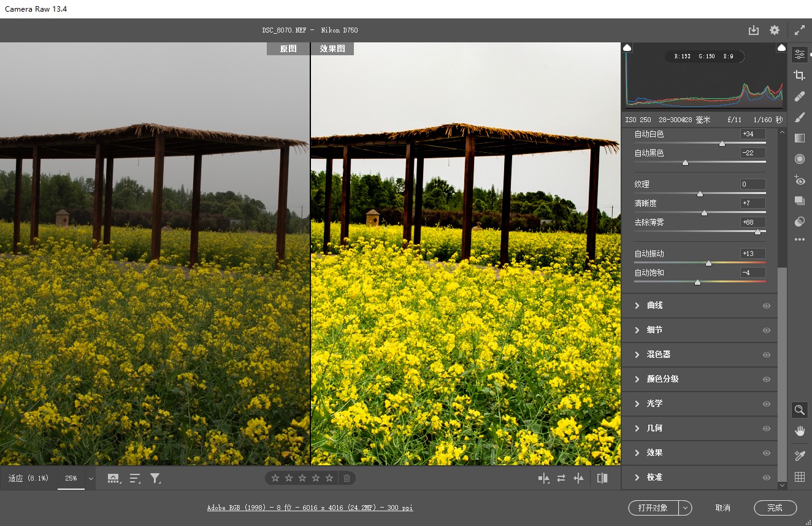
Task: Open the 打开对象 dropdown arrow
Action: pos(686,508)
